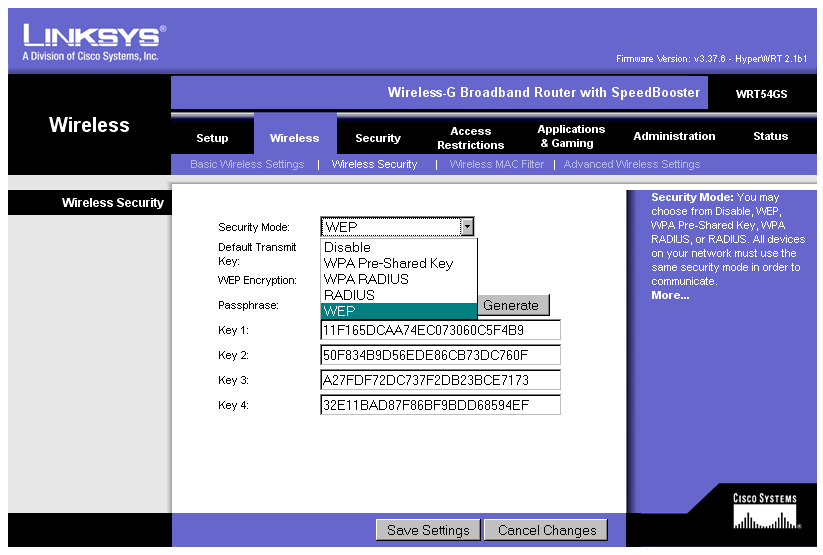Screen dimensions: 823x555
Task: Click the Cisco Systems logo
Action: [766, 510]
